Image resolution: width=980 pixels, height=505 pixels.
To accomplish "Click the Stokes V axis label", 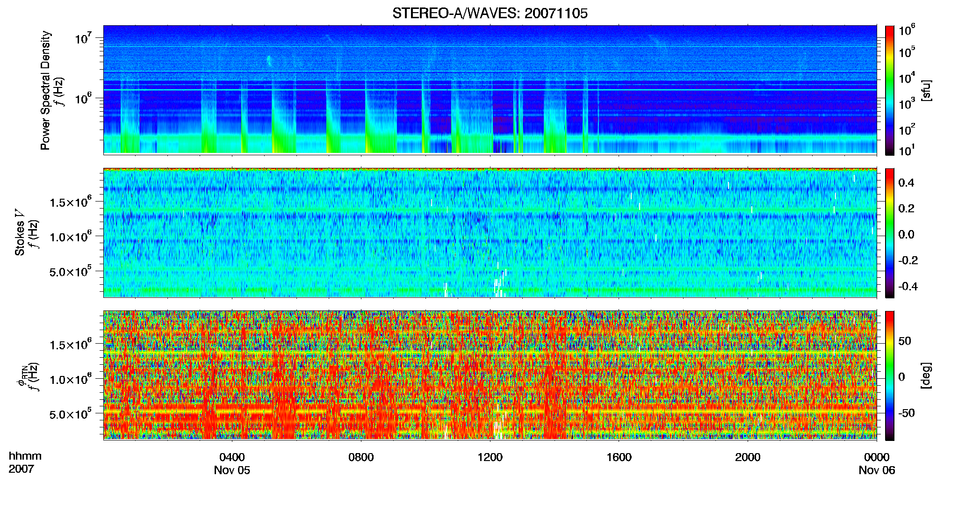I will [20, 233].
